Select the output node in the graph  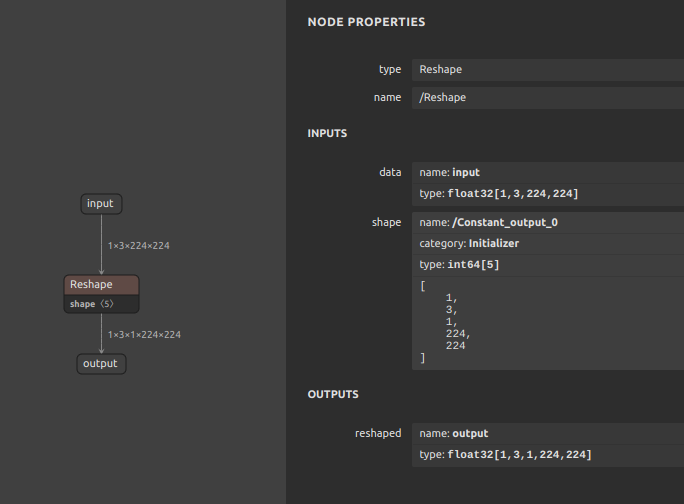(101, 363)
